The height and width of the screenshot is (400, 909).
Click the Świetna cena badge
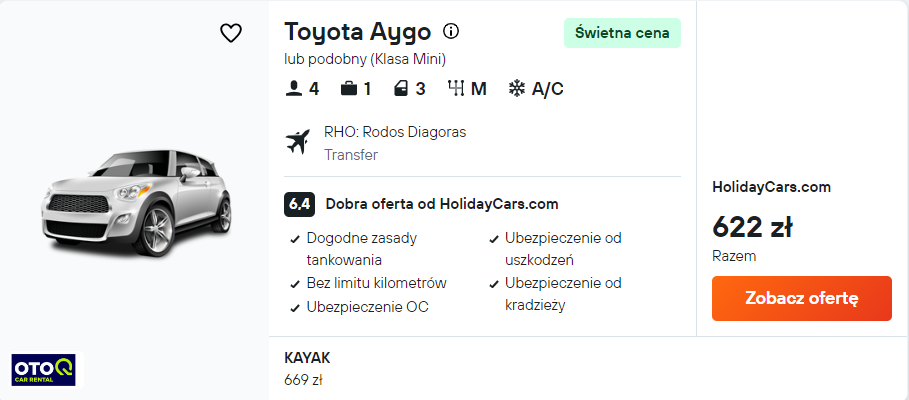622,33
